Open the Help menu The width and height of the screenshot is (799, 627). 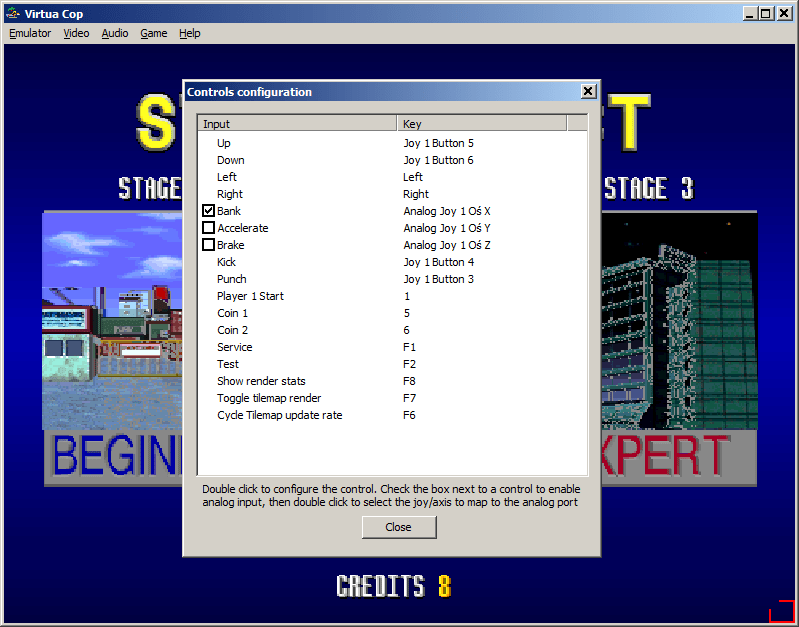[x=190, y=33]
